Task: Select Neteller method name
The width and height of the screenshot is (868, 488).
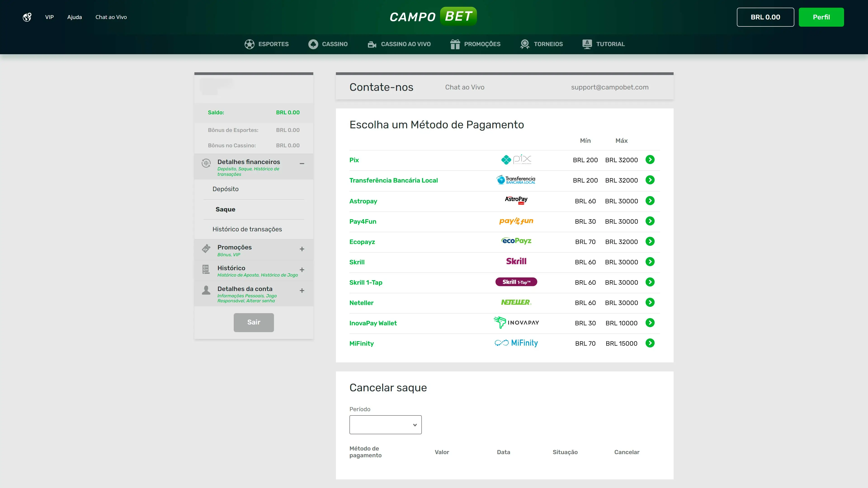Action: tap(362, 303)
